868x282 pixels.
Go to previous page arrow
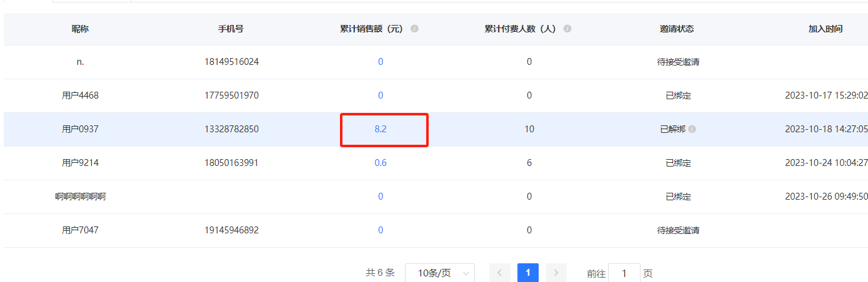[499, 273]
